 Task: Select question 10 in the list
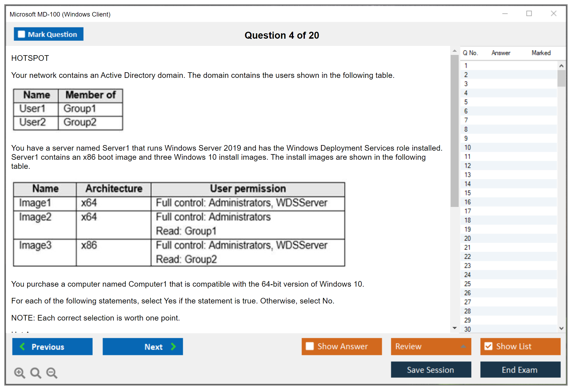click(x=467, y=147)
